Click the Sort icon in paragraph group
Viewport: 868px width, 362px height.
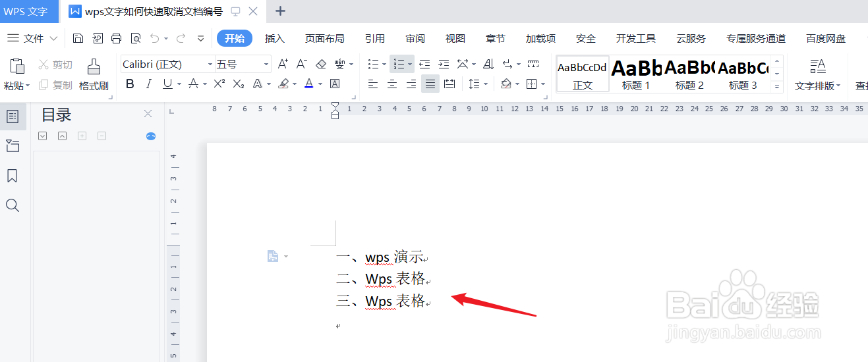[x=488, y=64]
